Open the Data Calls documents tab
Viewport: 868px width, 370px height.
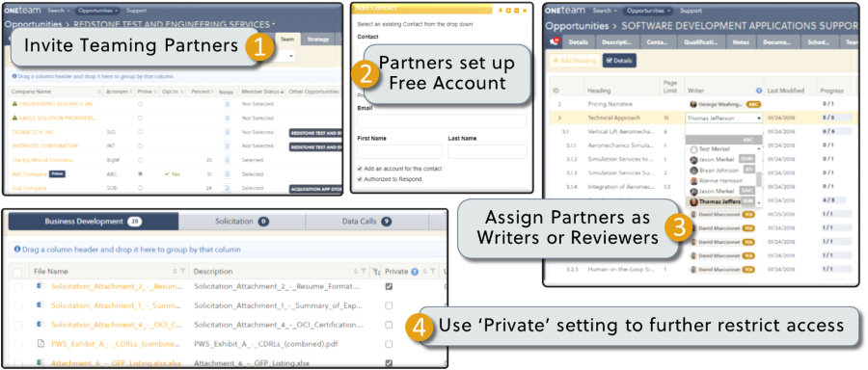pyautogui.click(x=367, y=222)
